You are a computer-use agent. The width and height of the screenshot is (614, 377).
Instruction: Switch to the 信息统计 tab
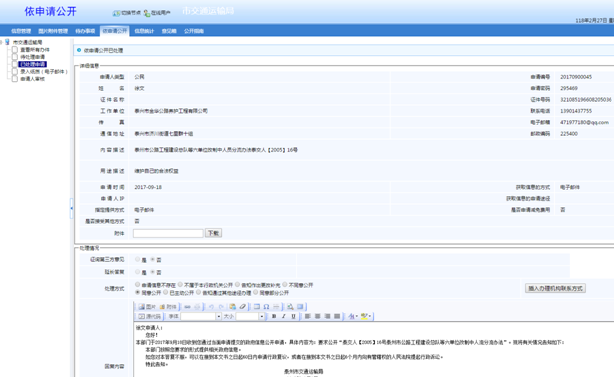click(144, 31)
